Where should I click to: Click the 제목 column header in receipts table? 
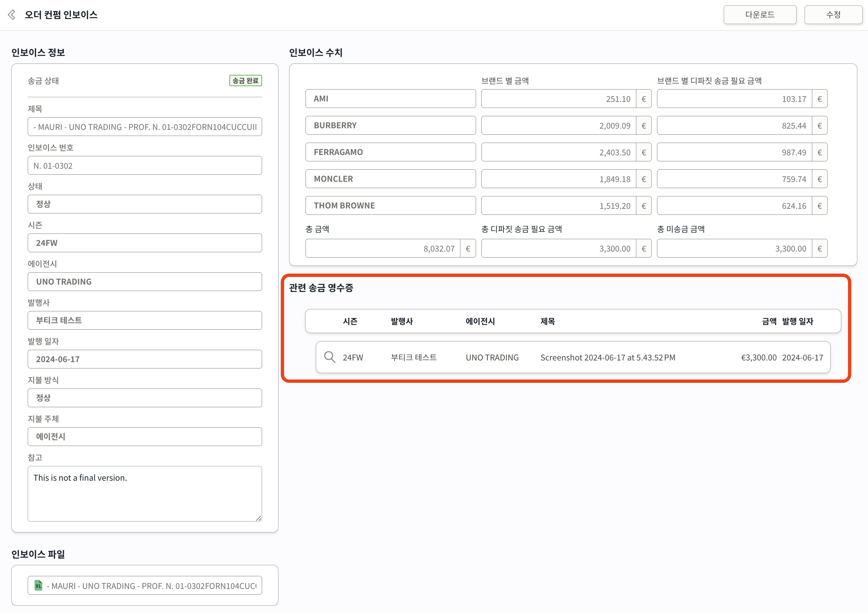pos(548,321)
